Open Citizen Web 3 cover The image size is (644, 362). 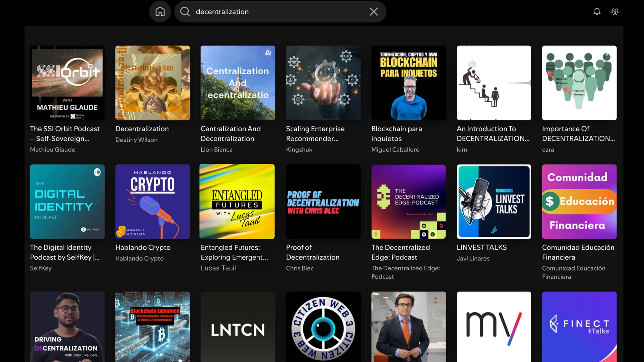pos(323,327)
